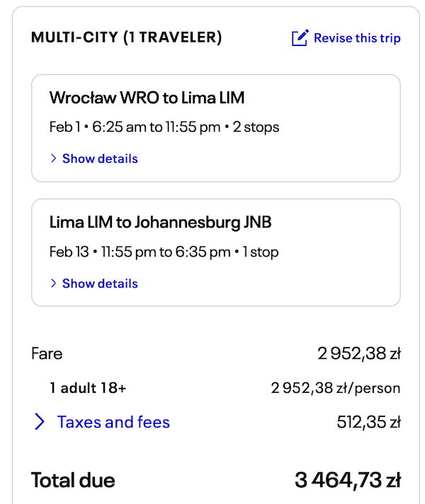
Task: Click the taxes amount 512,35 zł
Action: coord(369,422)
